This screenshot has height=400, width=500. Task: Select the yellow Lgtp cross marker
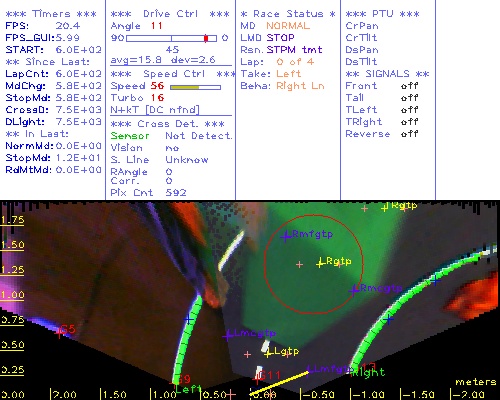268,353
